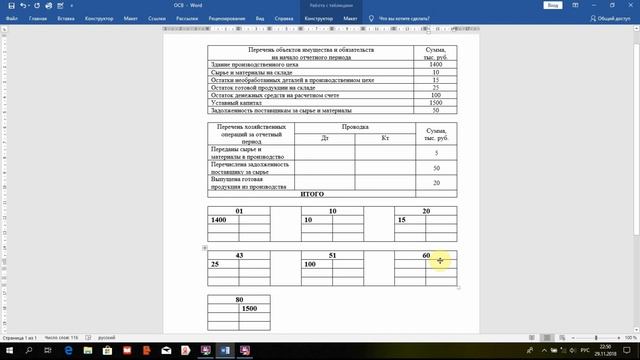Click the account 01 header cell
This screenshot has height=360, width=640.
point(239,211)
